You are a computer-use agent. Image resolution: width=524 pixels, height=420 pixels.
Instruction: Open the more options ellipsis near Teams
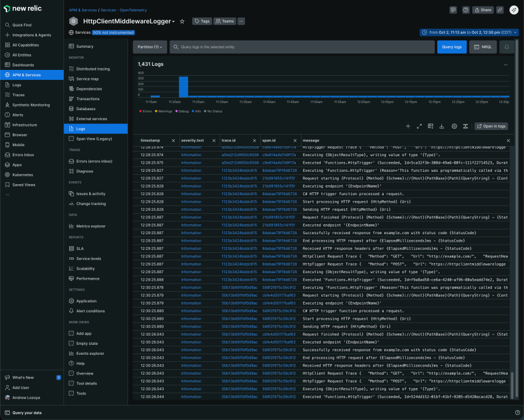tap(242, 20)
